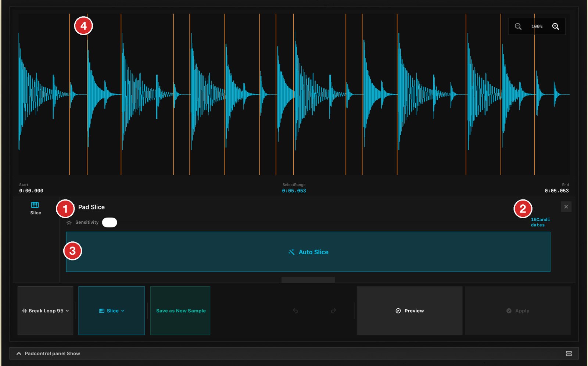Zoom out the waveform view
The width and height of the screenshot is (588, 366).
tap(518, 26)
